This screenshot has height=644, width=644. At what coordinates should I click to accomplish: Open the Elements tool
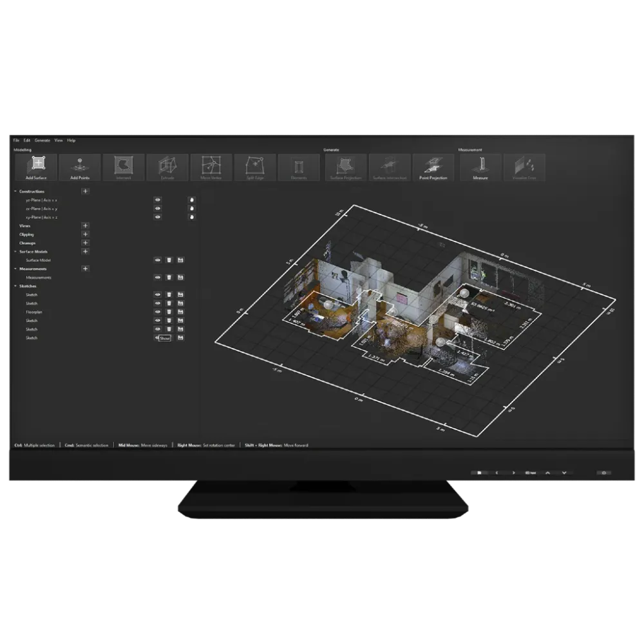pyautogui.click(x=299, y=167)
